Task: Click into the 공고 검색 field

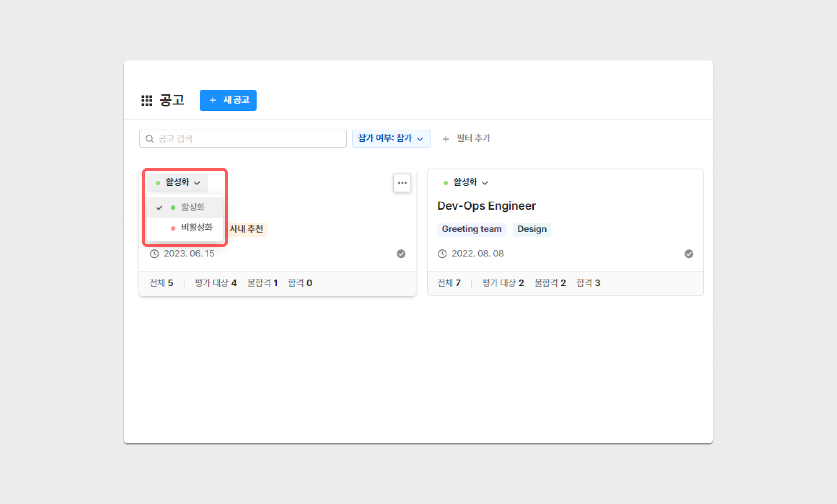Action: (x=250, y=139)
